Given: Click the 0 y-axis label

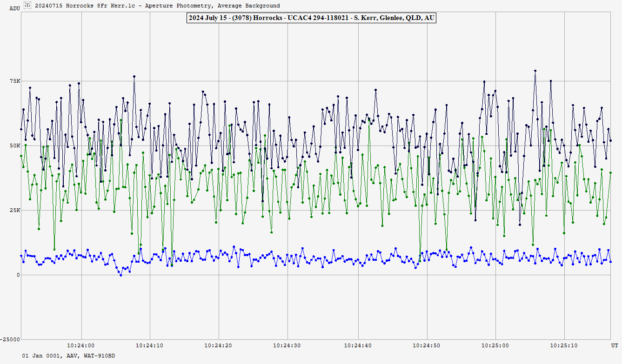Looking at the screenshot, I should 19,275.
